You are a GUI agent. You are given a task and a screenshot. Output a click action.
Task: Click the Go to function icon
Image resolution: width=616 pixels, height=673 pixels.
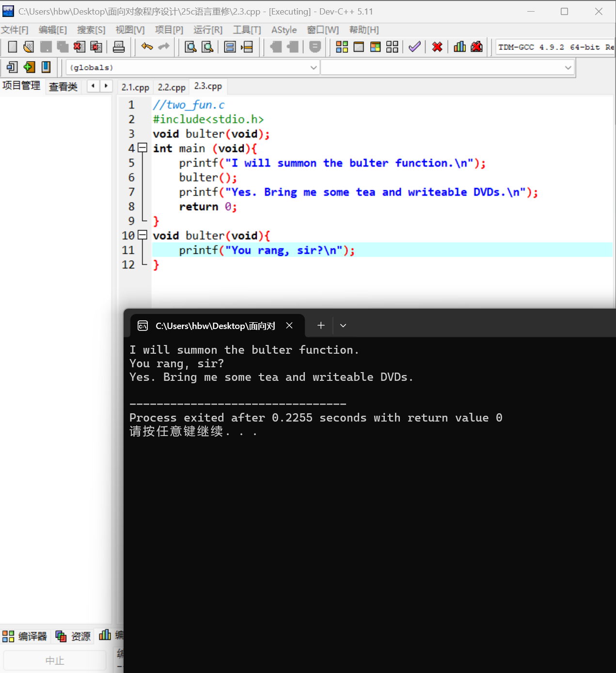click(230, 47)
